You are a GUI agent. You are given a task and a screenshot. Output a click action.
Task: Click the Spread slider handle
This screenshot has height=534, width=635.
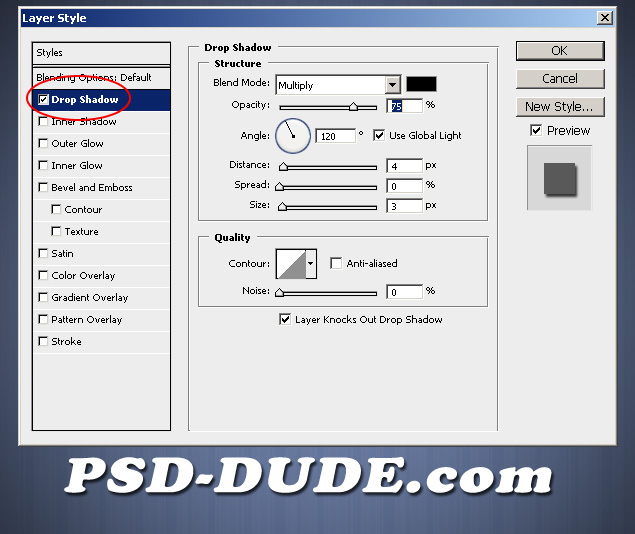(279, 187)
